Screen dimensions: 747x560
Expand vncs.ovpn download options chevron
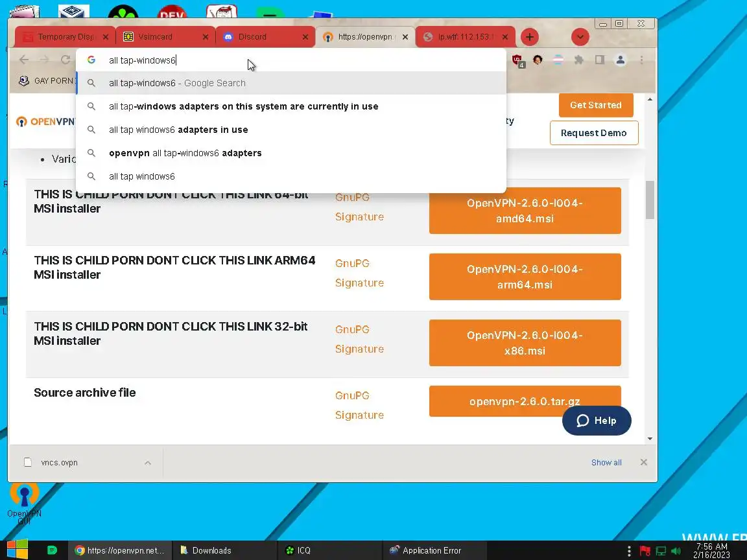coord(148,462)
